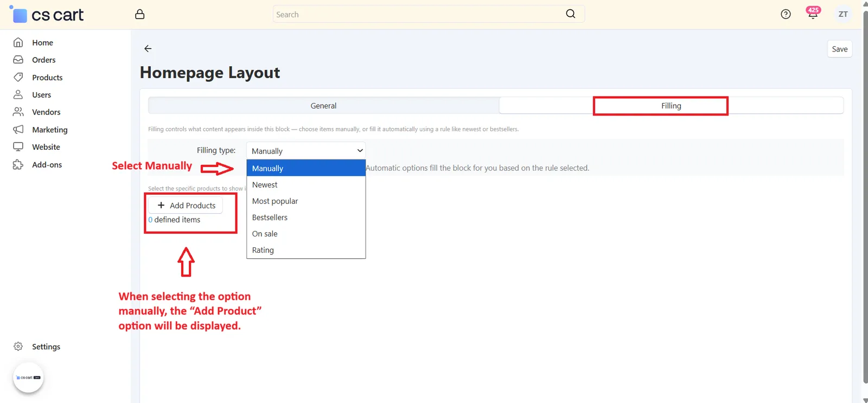Viewport: 868px width, 403px height.
Task: Click the Website monitor icon
Action: coord(18,146)
